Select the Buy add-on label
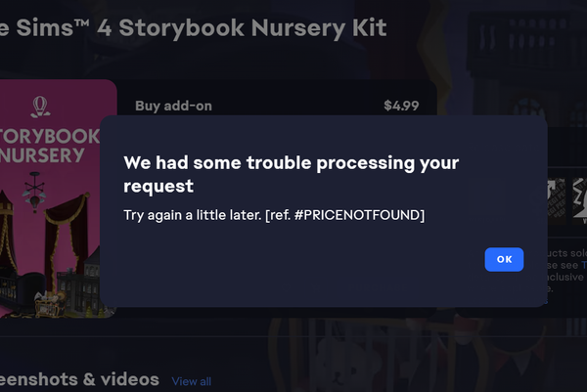The height and width of the screenshot is (392, 587). point(173,106)
